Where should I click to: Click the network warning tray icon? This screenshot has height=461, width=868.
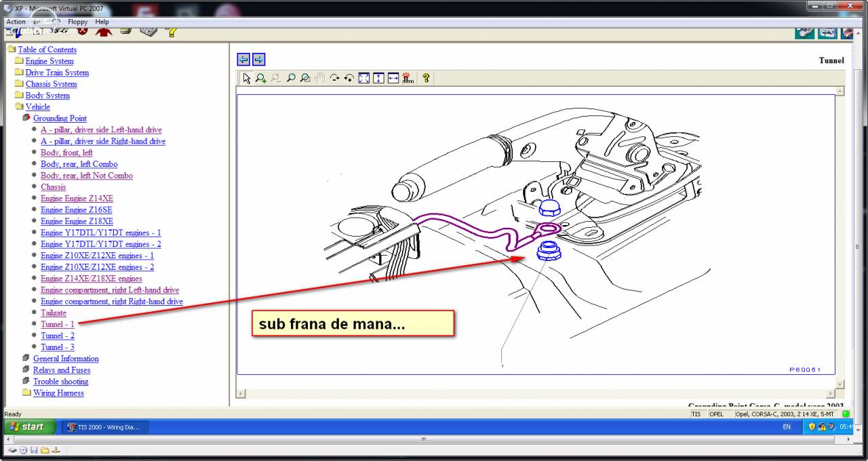(822, 427)
